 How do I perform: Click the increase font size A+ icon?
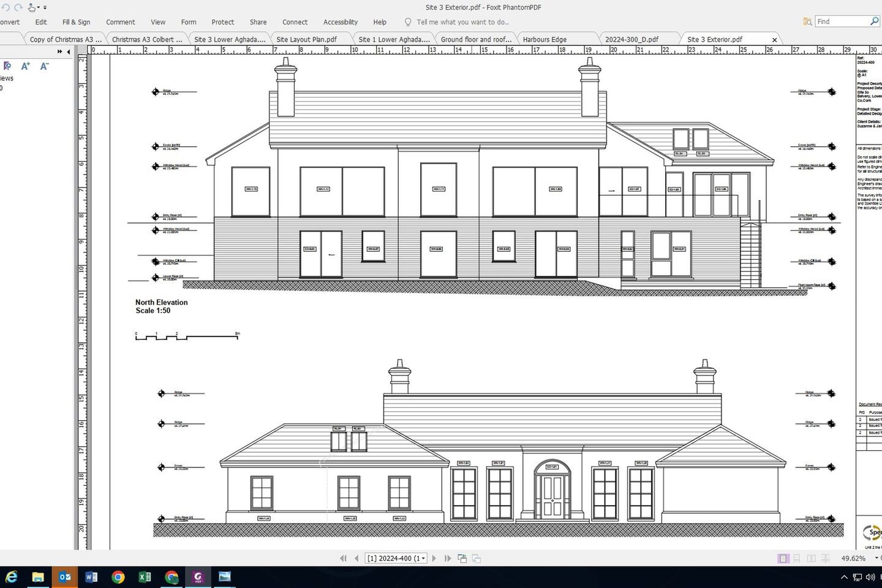[25, 66]
